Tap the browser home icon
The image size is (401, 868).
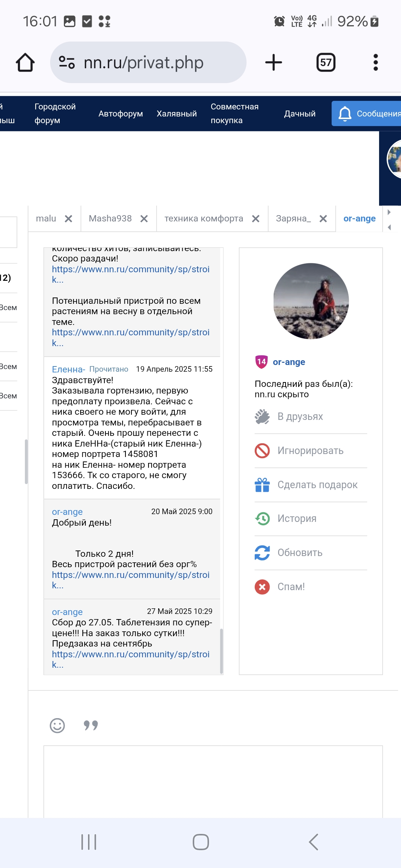click(x=25, y=62)
